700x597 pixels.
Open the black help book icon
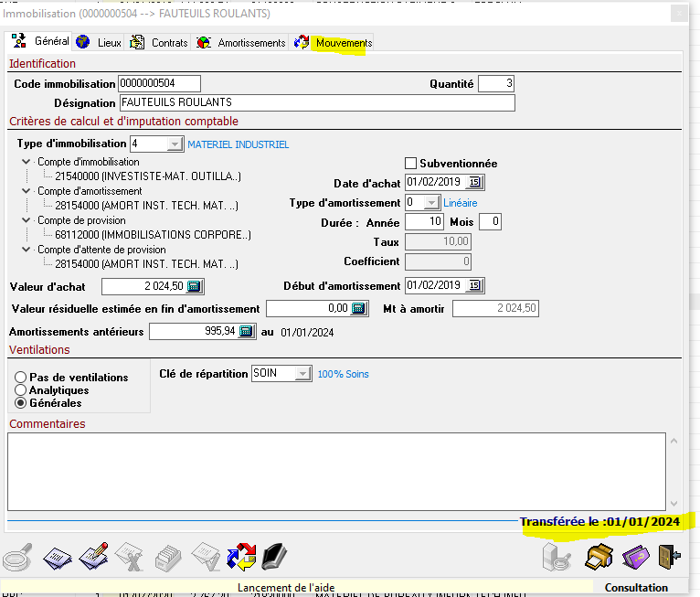(x=275, y=556)
